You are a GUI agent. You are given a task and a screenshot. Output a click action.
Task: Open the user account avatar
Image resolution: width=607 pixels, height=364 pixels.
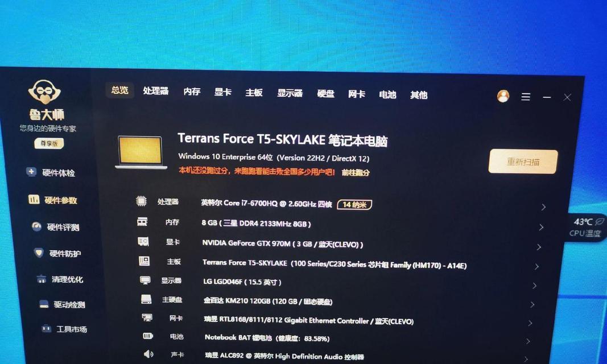click(x=503, y=96)
